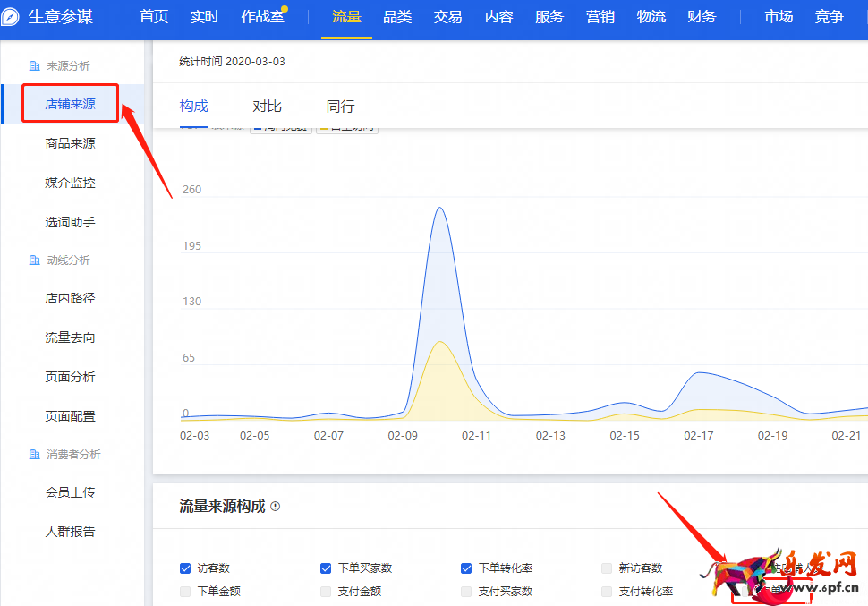The image size is (868, 606).
Task: Click the 动线分析 section icon
Action: [x=35, y=260]
